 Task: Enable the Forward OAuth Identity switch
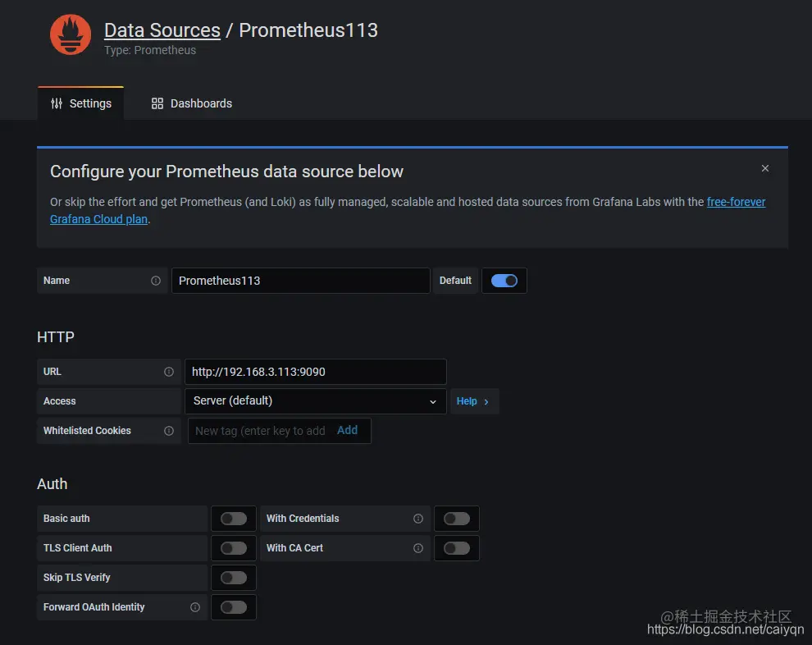pos(234,607)
